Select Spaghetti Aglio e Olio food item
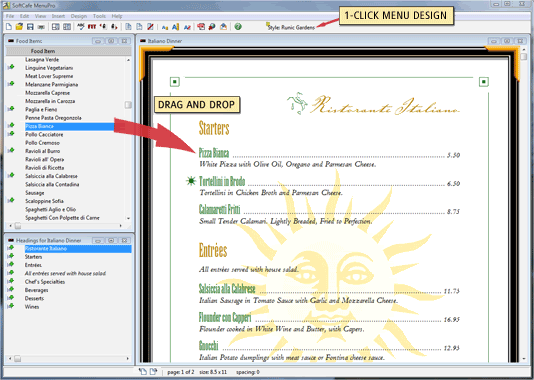534x380 pixels. tap(50, 209)
